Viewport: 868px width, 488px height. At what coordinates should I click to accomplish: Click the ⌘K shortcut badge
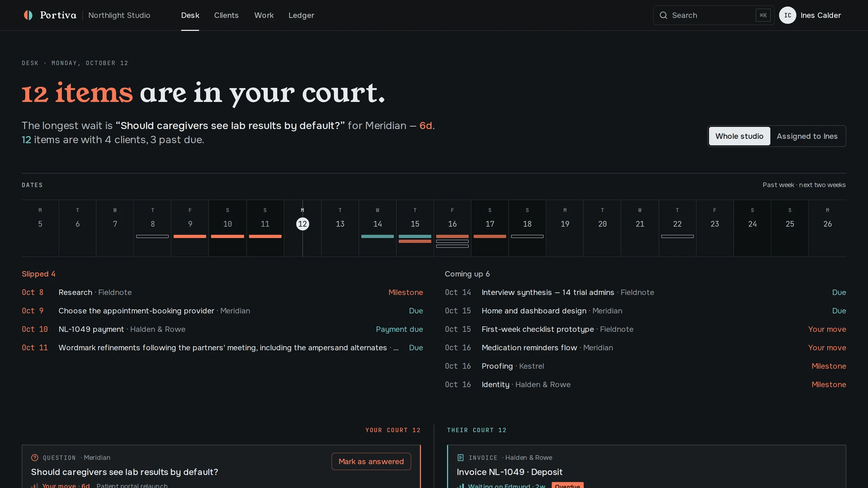coord(763,15)
